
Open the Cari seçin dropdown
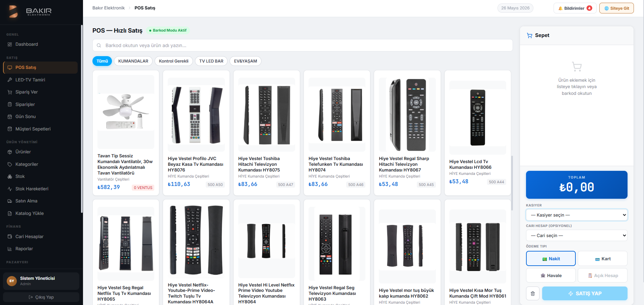pos(577,235)
